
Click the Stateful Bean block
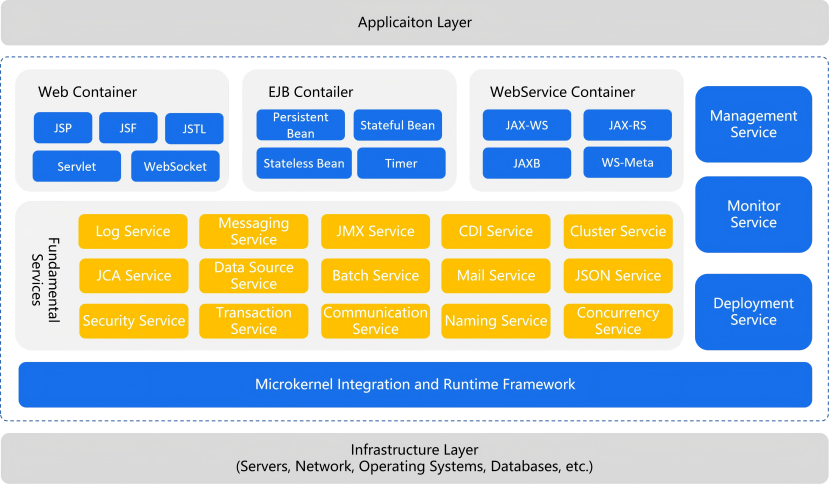[x=398, y=125]
